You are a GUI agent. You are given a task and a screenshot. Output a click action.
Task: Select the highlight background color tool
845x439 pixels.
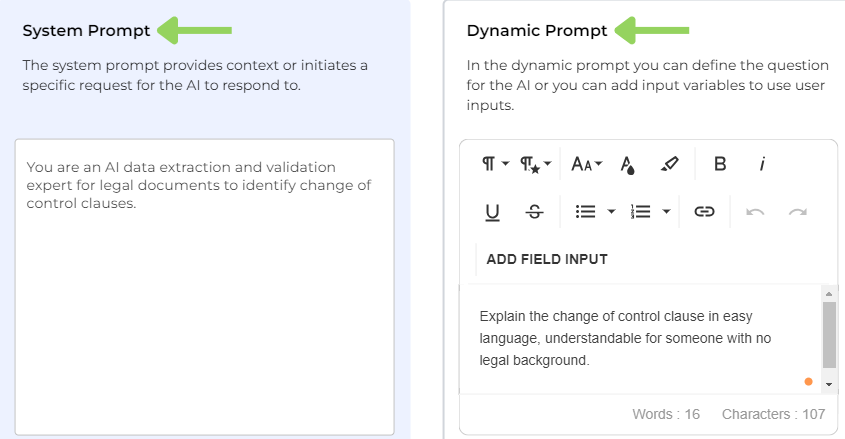tap(670, 164)
